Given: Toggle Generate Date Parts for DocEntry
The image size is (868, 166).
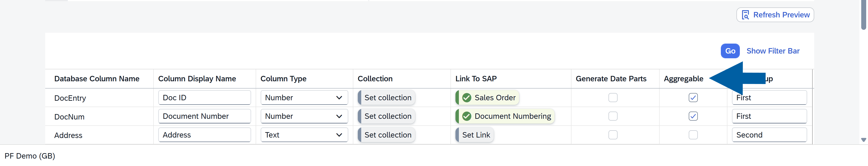Looking at the screenshot, I should [x=613, y=98].
